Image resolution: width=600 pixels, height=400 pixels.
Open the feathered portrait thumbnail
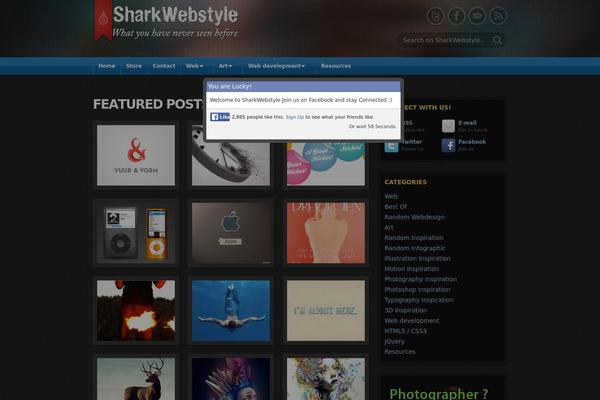tap(231, 379)
